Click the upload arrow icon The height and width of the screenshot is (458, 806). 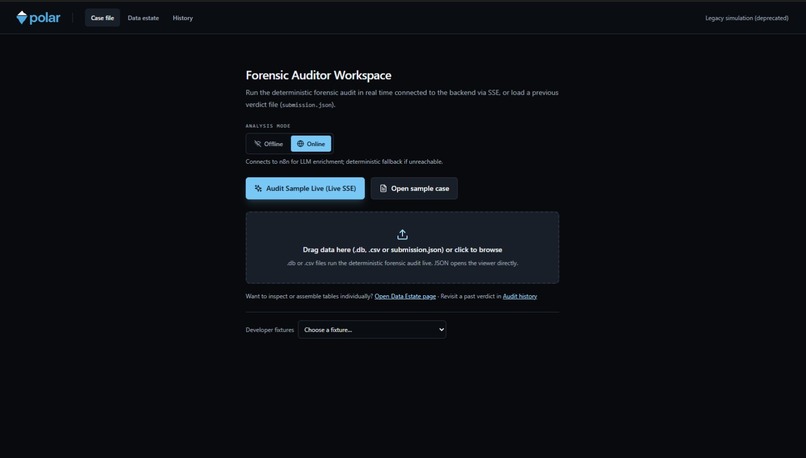[402, 235]
